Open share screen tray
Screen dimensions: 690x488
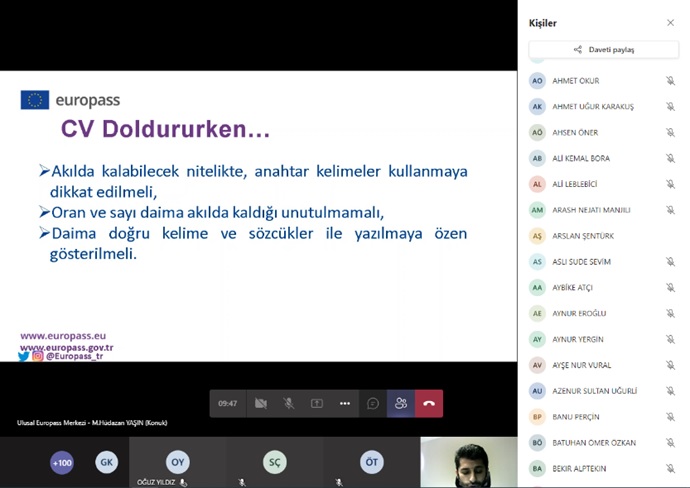point(317,403)
